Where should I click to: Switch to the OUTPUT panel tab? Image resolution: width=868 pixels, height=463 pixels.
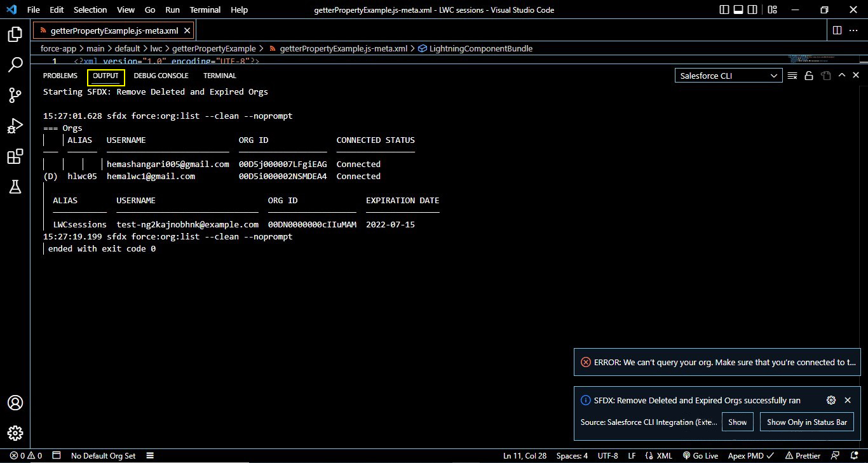(x=105, y=76)
